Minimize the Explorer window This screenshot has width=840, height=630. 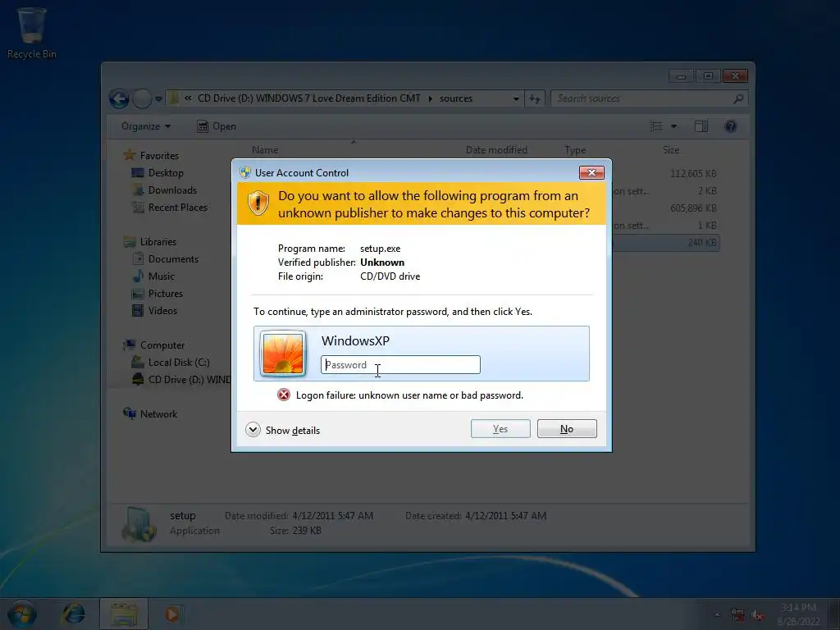pos(681,76)
